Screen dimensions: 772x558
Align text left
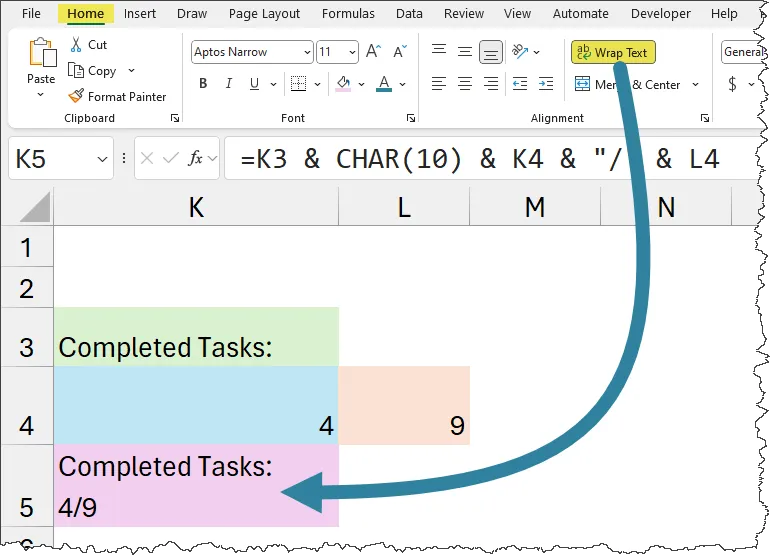[x=439, y=84]
